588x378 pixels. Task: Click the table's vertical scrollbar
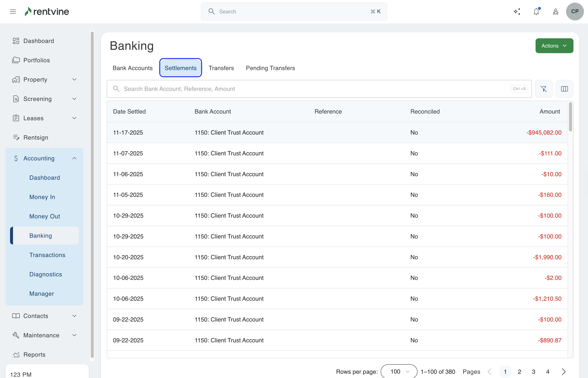tap(570, 117)
